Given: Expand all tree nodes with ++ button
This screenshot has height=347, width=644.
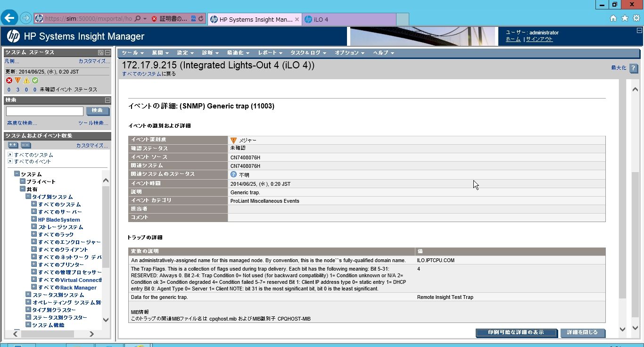Looking at the screenshot, I should click(13, 145).
